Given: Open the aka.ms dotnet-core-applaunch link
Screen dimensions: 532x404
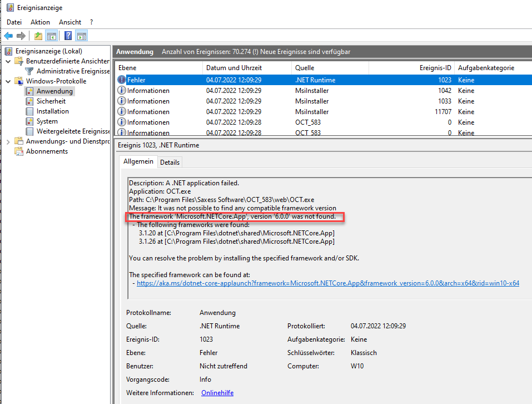Looking at the screenshot, I should [x=327, y=283].
